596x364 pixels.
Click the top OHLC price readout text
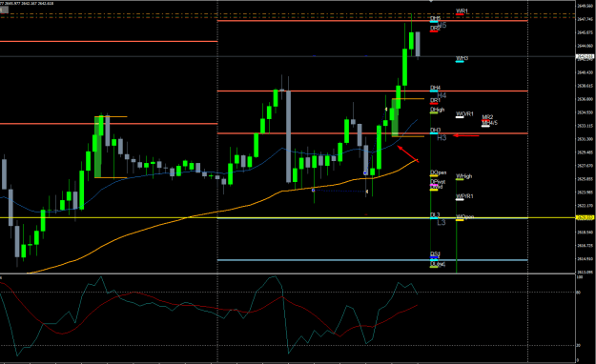coord(27,4)
